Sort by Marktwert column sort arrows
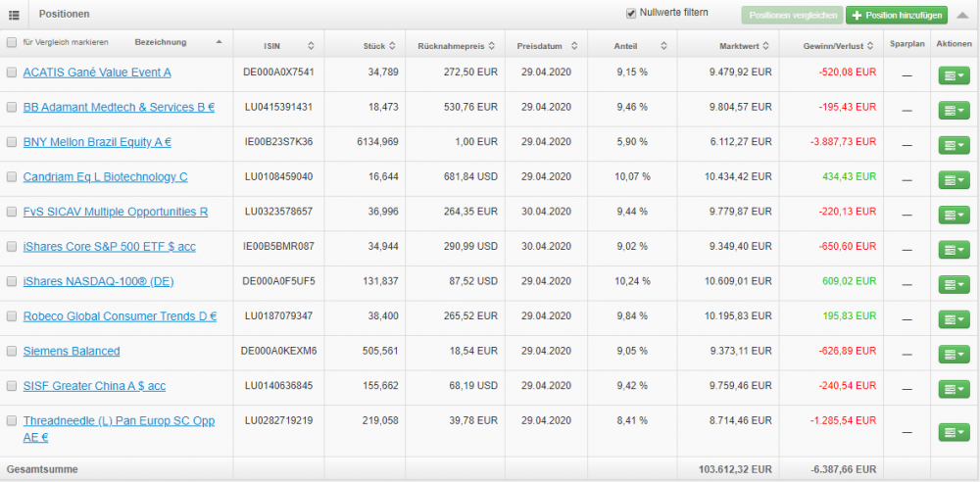 (766, 46)
